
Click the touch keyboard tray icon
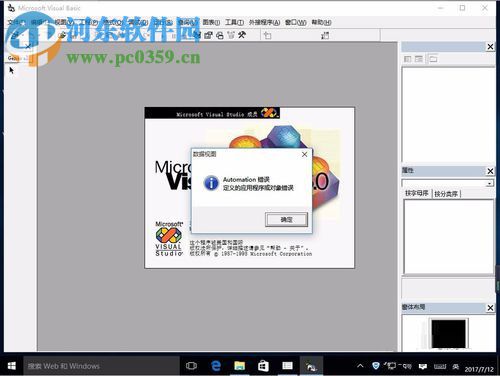coord(440,367)
